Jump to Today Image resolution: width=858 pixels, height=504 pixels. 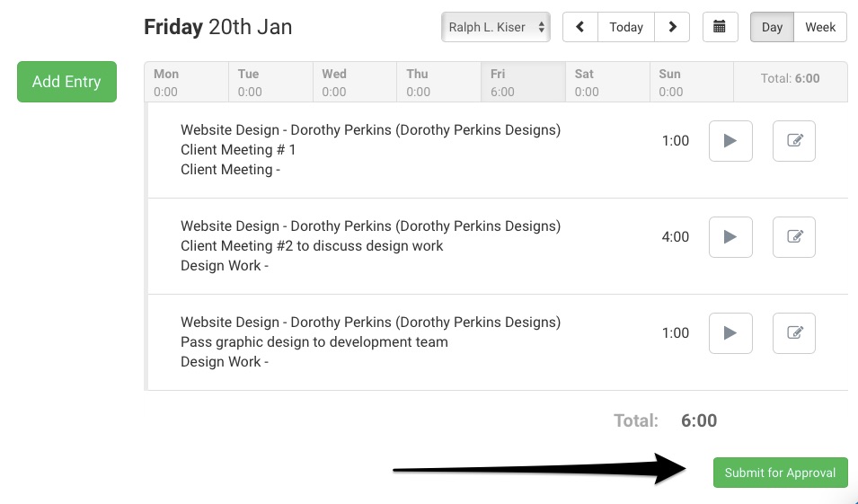pyautogui.click(x=626, y=27)
